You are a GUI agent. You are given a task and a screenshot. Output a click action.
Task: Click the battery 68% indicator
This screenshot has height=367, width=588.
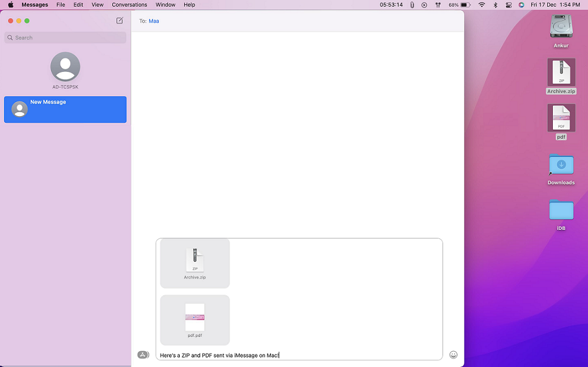coord(459,5)
